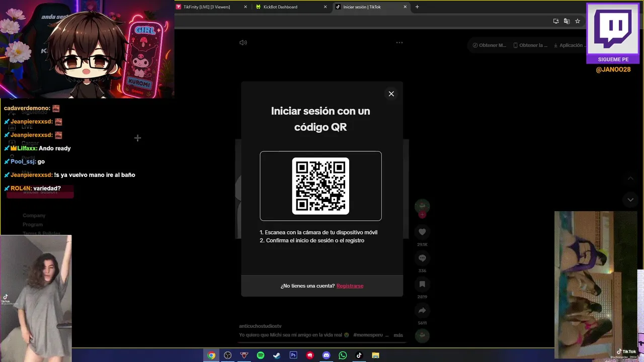Click the faded Program sidebar link
The image size is (644, 362).
[x=32, y=225]
